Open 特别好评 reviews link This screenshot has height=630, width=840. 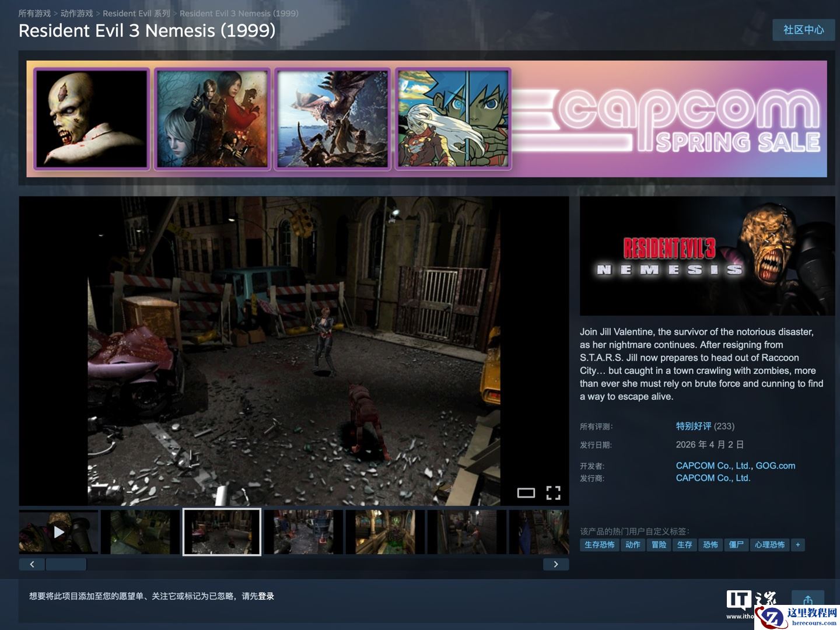click(694, 426)
